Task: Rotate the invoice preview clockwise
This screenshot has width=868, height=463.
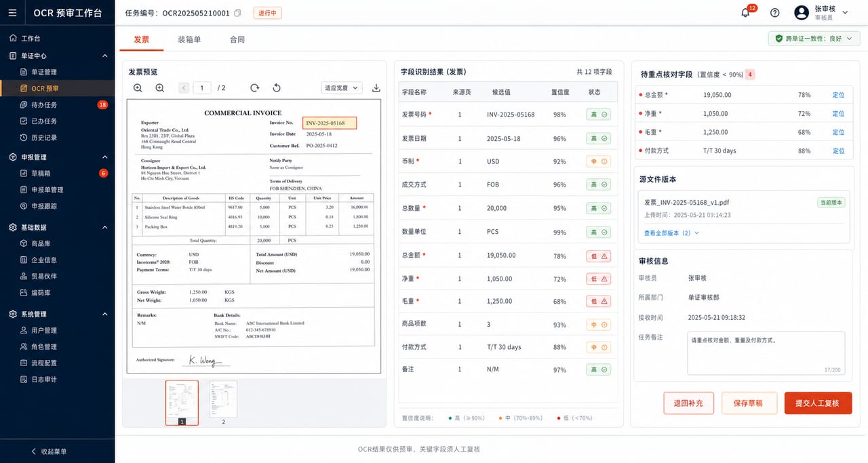Action: pos(255,88)
